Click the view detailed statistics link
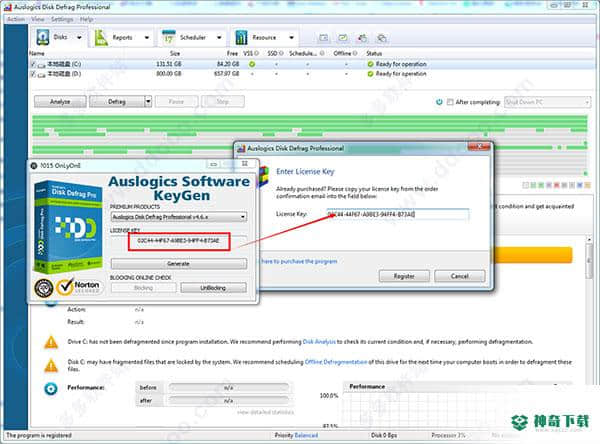This screenshot has width=600, height=444. [265, 413]
